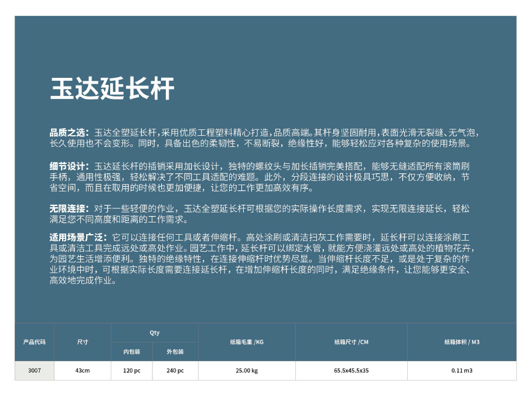Viewport: 532px width, 401px height.
Task: Click the 65.5x45.5x35 carton size cell
Action: click(352, 371)
